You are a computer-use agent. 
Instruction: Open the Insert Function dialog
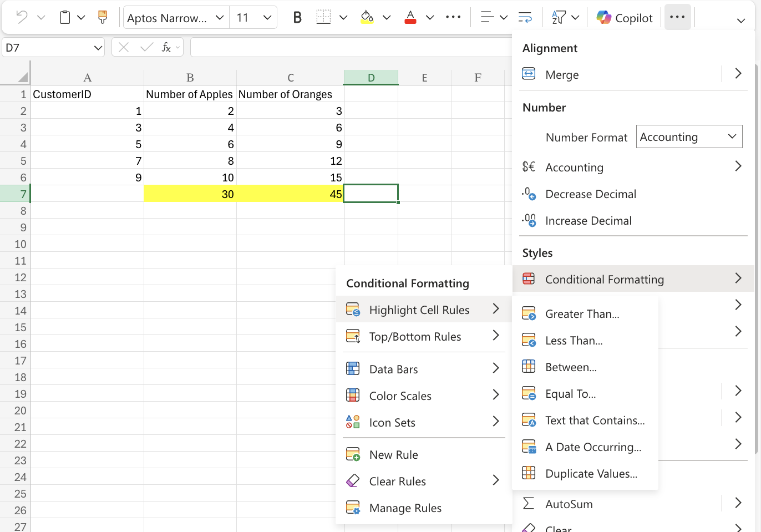[166, 47]
